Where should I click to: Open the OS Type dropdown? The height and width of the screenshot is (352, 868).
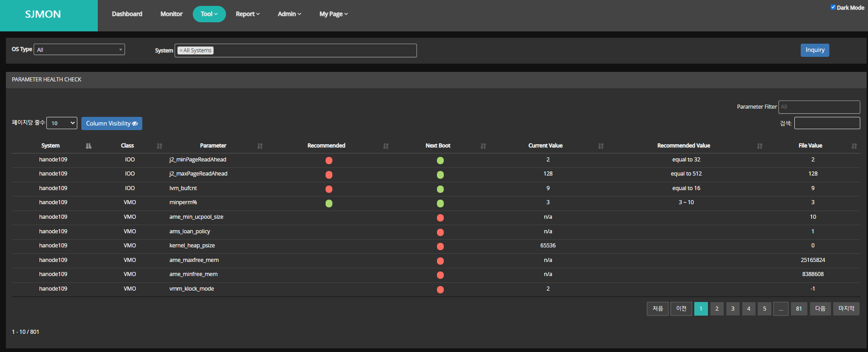coord(79,50)
